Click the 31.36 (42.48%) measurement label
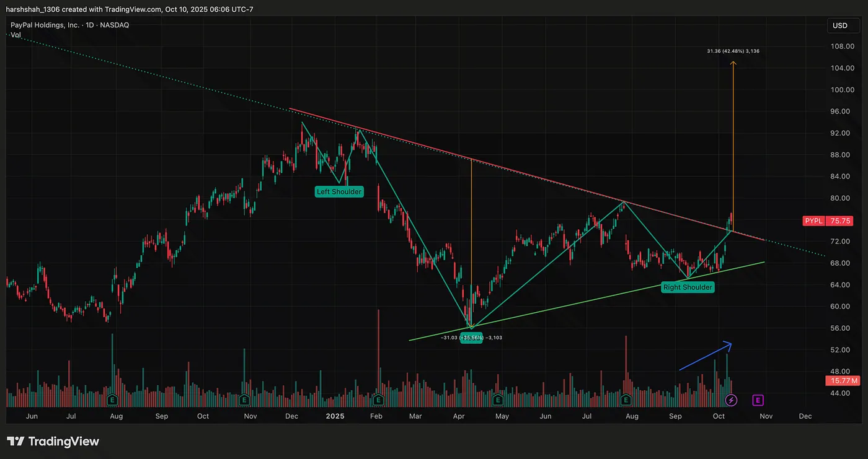Screen dimensions: 868x459 click(733, 51)
